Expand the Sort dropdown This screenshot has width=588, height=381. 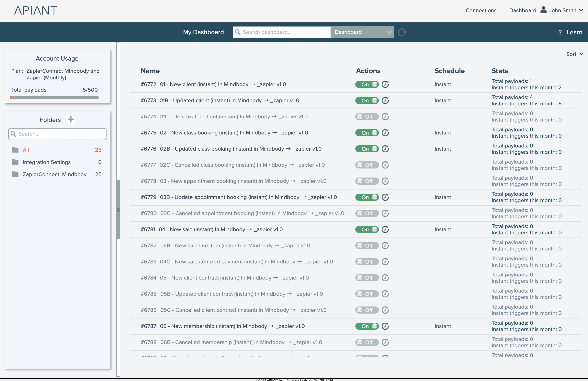click(574, 54)
